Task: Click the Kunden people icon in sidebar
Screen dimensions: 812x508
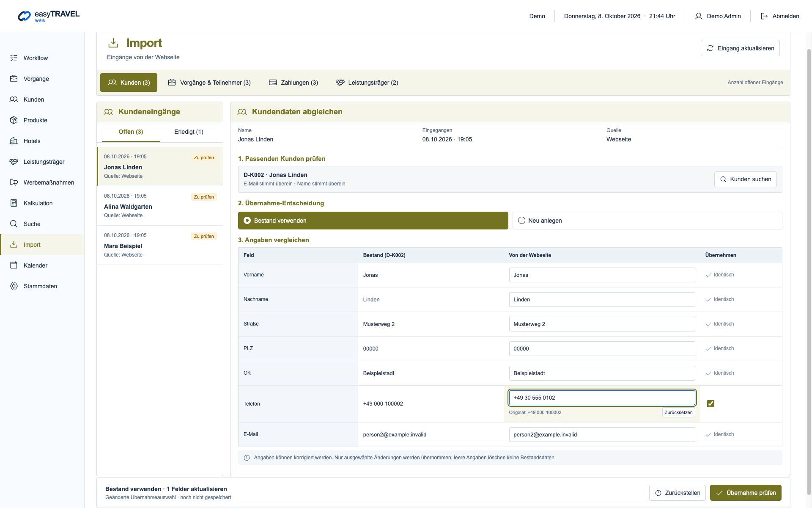Action: [14, 99]
